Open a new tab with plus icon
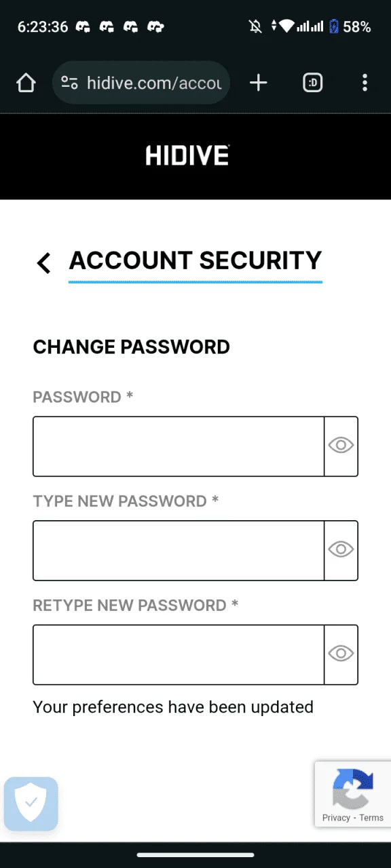Image resolution: width=391 pixels, height=868 pixels. coord(258,83)
